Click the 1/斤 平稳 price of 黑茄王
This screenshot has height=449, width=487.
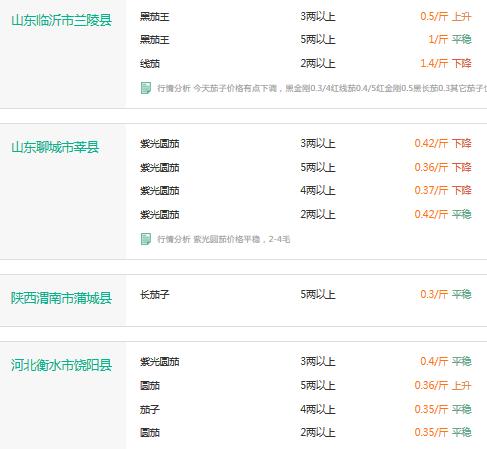tap(450, 40)
